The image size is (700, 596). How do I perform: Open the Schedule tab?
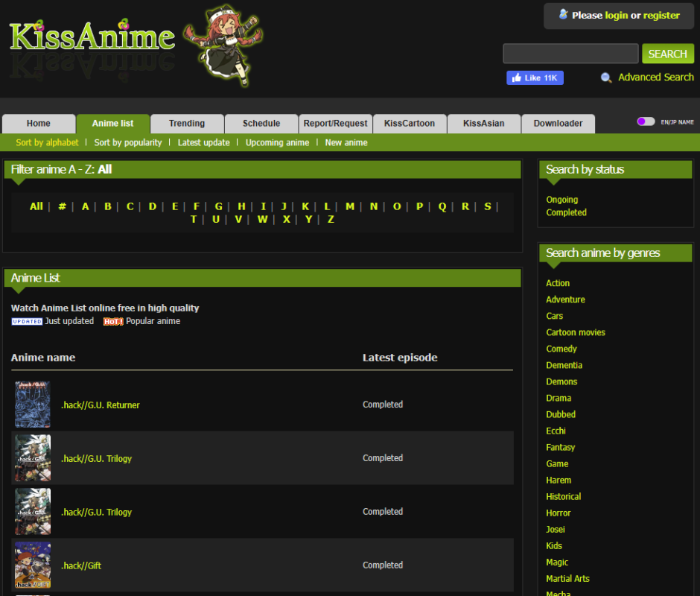[261, 124]
